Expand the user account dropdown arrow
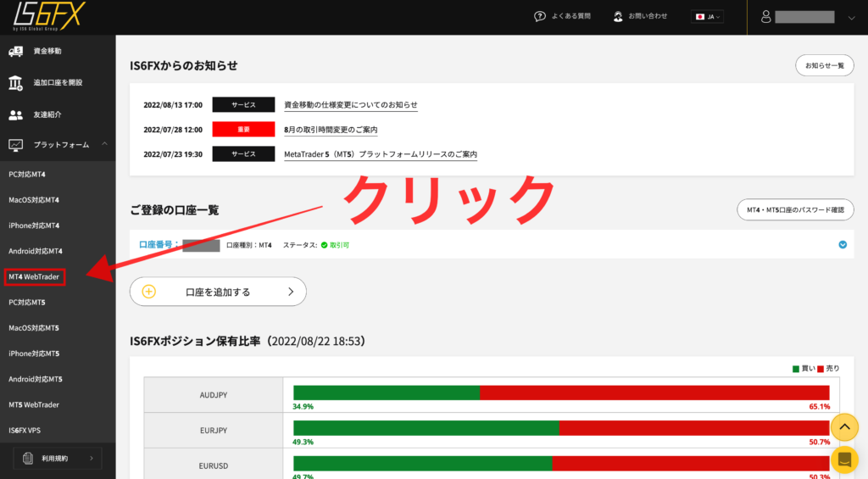Screen dimensions: 868x479 pyautogui.click(x=851, y=18)
